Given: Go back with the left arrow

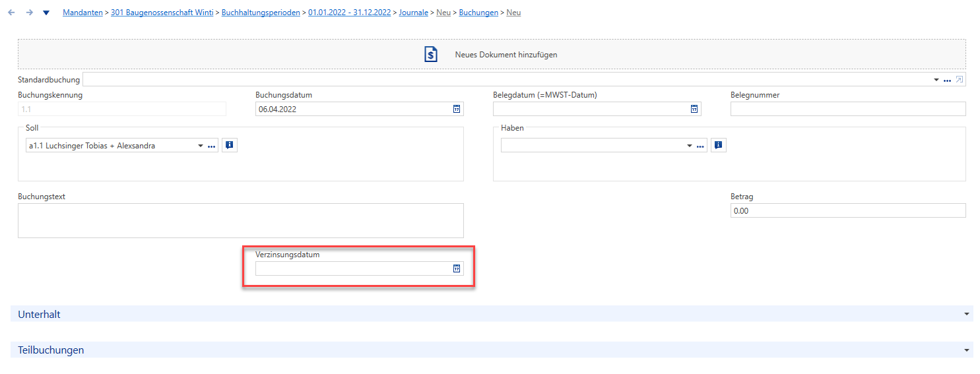Looking at the screenshot, I should coord(11,13).
